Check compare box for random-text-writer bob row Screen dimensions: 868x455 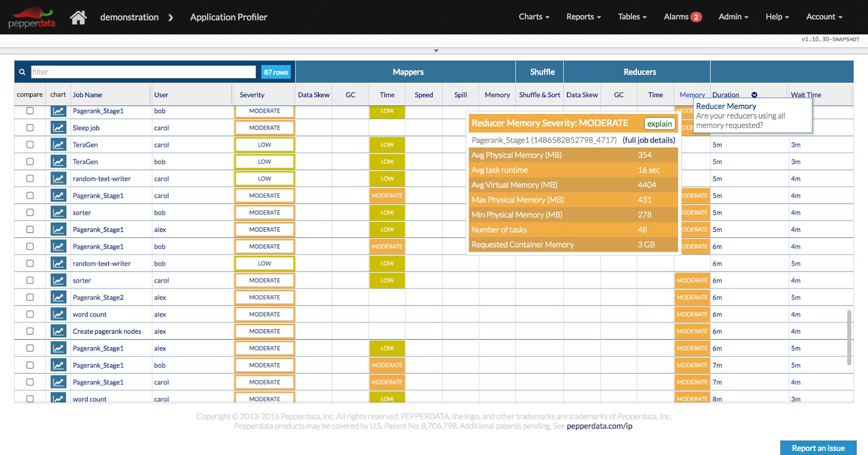coord(30,263)
